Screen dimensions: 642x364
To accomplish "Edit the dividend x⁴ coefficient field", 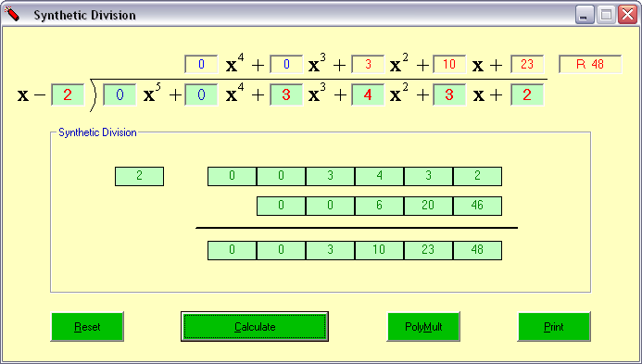I will point(201,94).
